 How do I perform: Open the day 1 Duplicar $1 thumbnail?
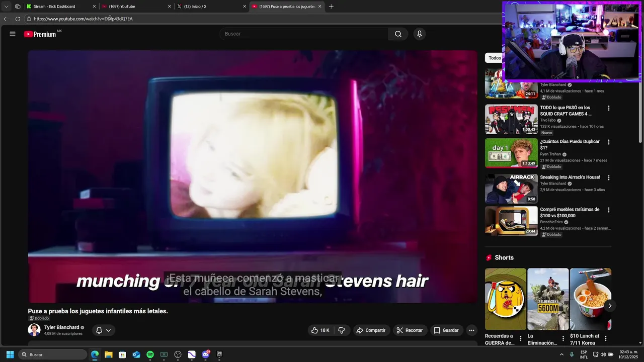(511, 153)
